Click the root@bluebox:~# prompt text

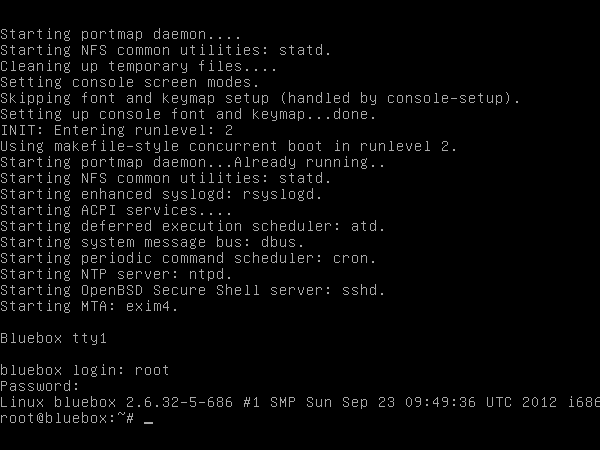67,418
